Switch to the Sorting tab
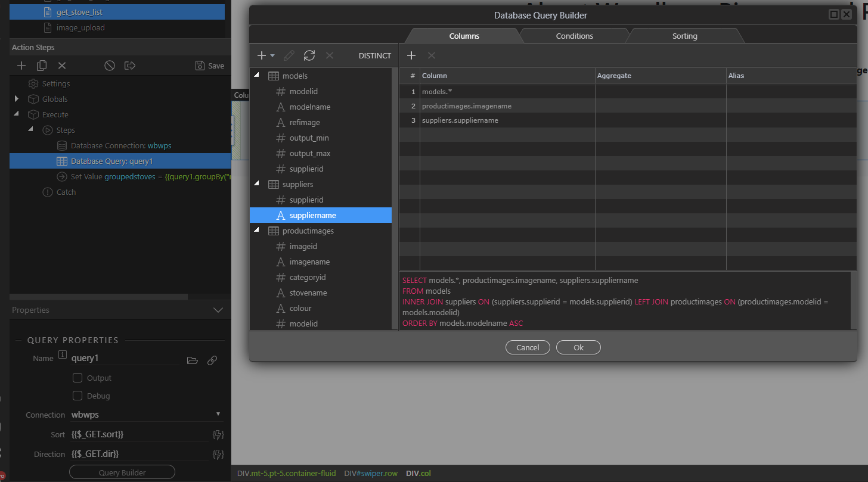 tap(684, 36)
